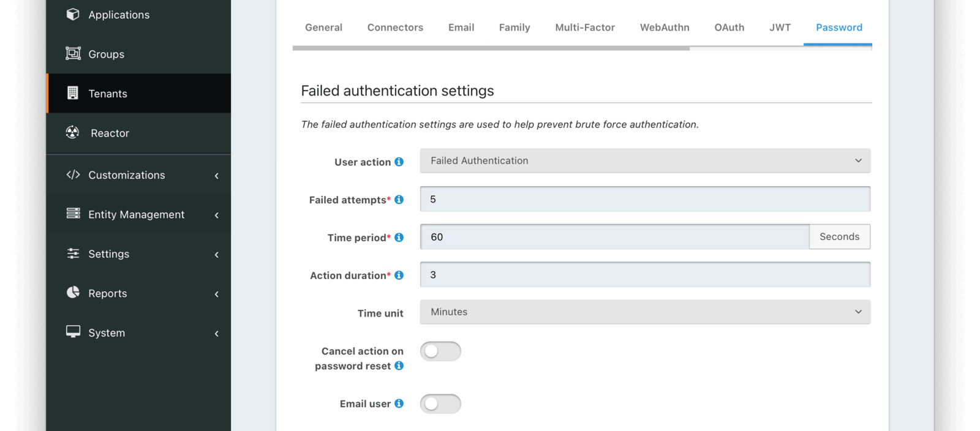Viewport: 980px width, 431px height.
Task: Click the Applications cube icon
Action: (x=73, y=14)
